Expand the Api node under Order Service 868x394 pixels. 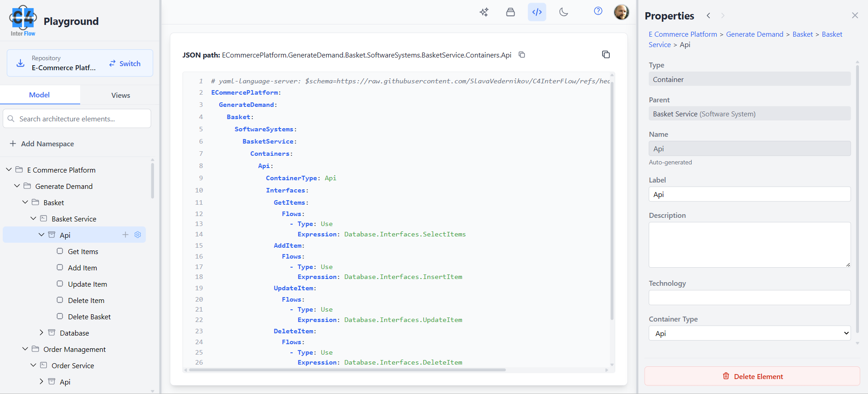[x=41, y=381]
